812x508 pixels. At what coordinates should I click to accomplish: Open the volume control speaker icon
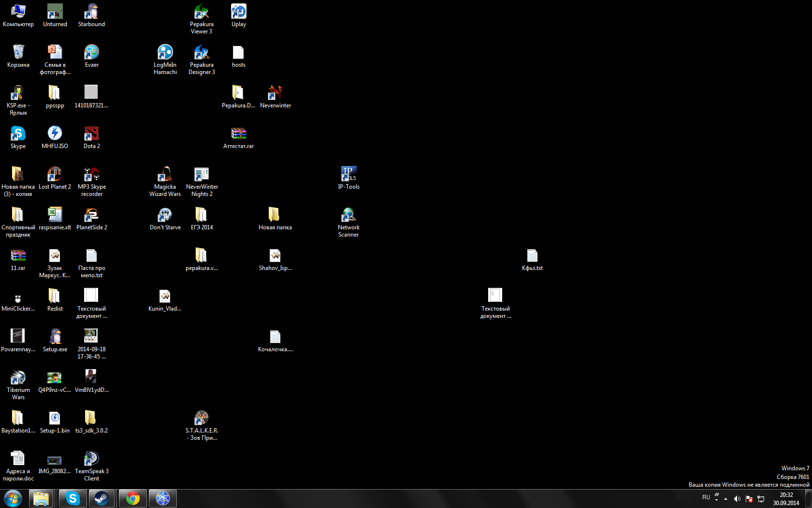pyautogui.click(x=737, y=499)
